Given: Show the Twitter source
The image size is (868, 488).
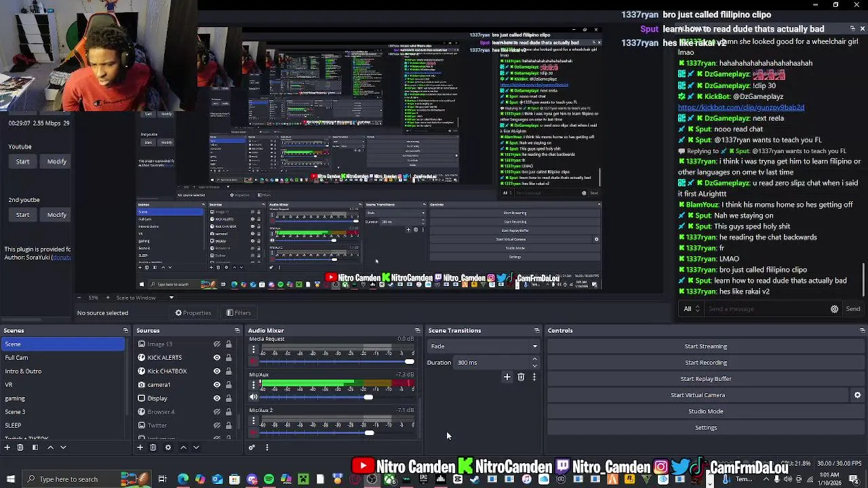Looking at the screenshot, I should click(x=217, y=426).
